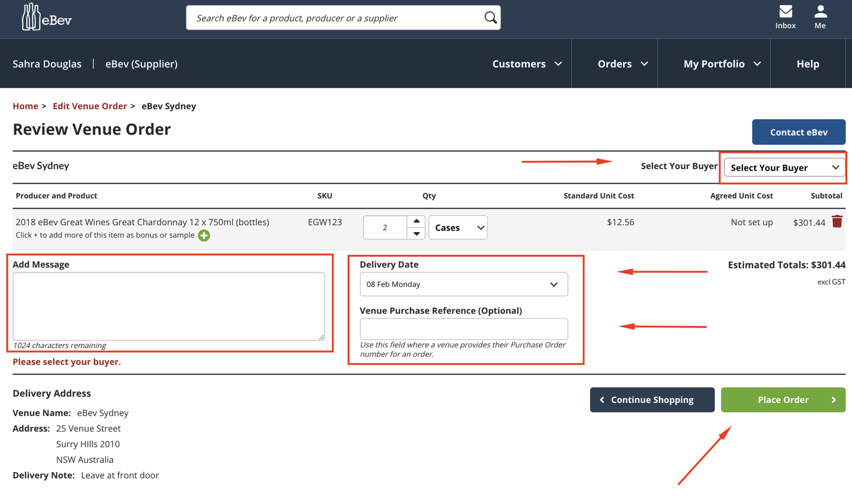
Task: Expand the Orders menu
Action: click(x=622, y=64)
